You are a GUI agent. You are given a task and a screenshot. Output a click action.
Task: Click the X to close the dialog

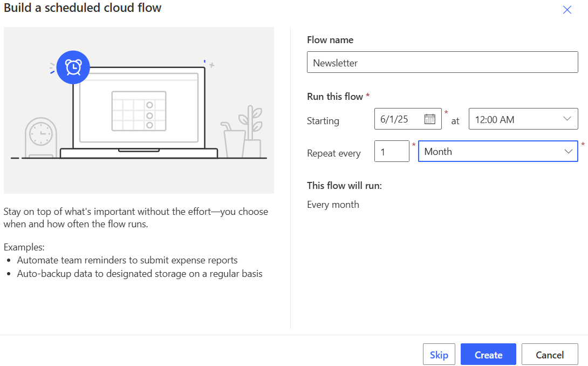(x=567, y=10)
